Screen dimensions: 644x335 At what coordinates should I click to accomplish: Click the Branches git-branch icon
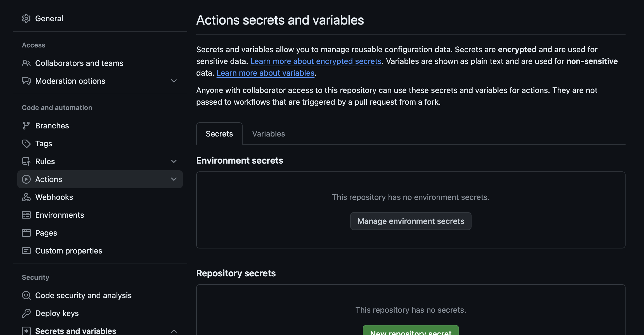click(x=26, y=126)
